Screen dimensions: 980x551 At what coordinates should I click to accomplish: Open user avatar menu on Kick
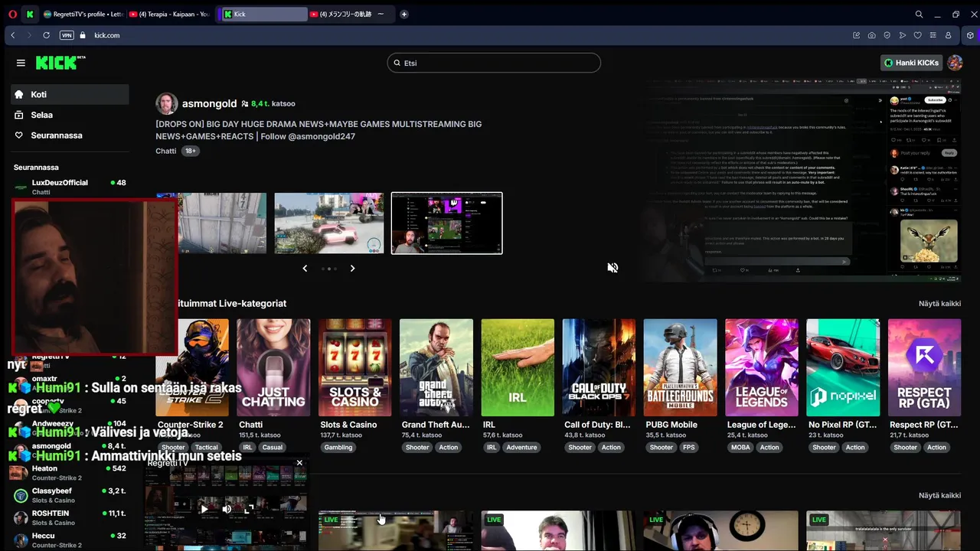coord(955,63)
